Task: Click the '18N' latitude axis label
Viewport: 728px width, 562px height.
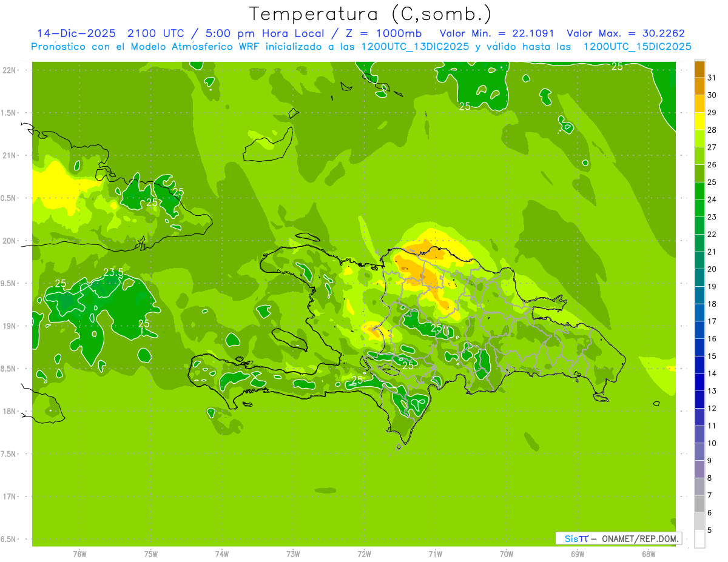Action: point(9,411)
